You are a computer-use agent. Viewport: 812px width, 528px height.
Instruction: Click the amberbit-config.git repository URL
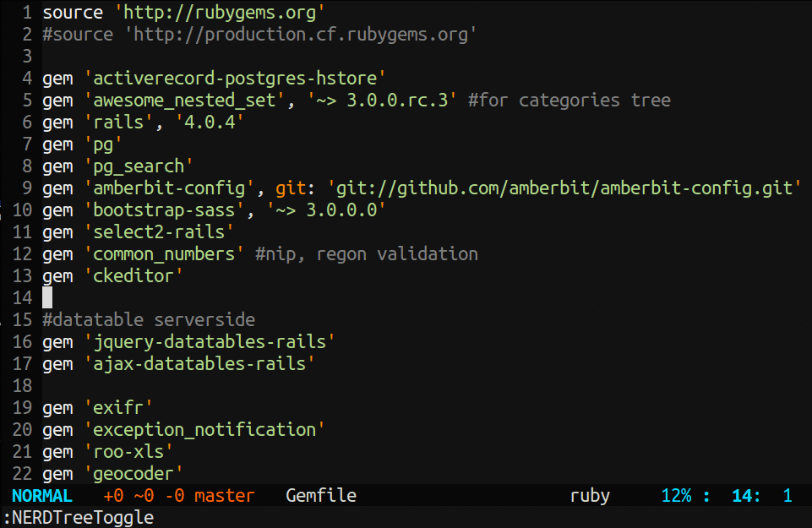[564, 188]
